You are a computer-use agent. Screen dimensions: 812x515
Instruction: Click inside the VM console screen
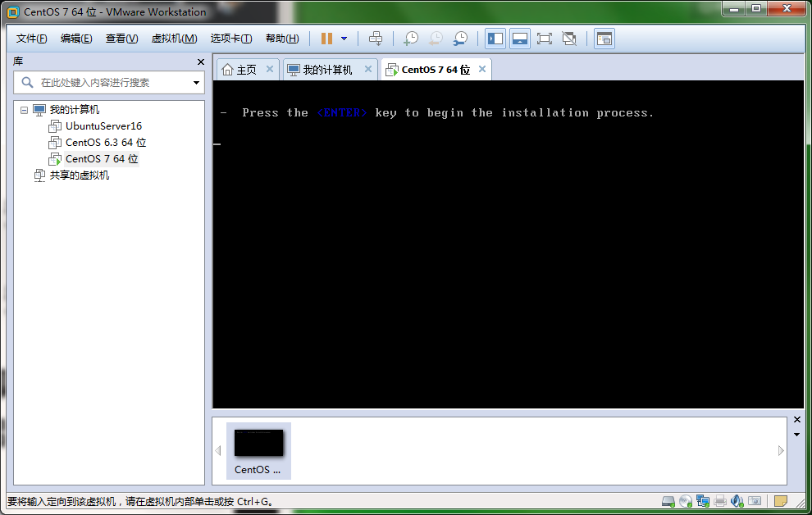click(508, 244)
